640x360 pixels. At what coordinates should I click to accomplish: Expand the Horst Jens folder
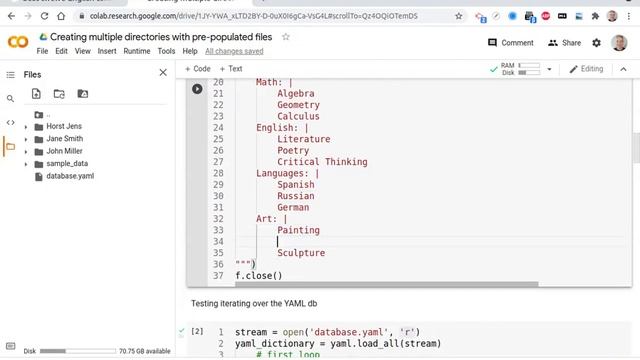(x=26, y=127)
